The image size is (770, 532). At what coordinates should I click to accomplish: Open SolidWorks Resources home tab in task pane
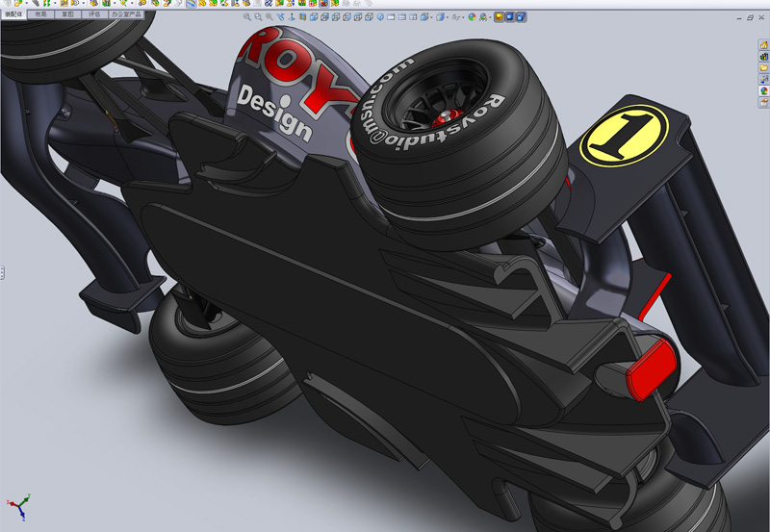pos(763,45)
